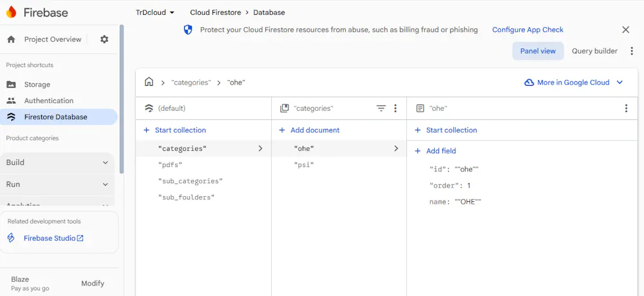The height and width of the screenshot is (296, 644).
Task: Click the Firebase Studio logo icon
Action: pyautogui.click(x=11, y=238)
